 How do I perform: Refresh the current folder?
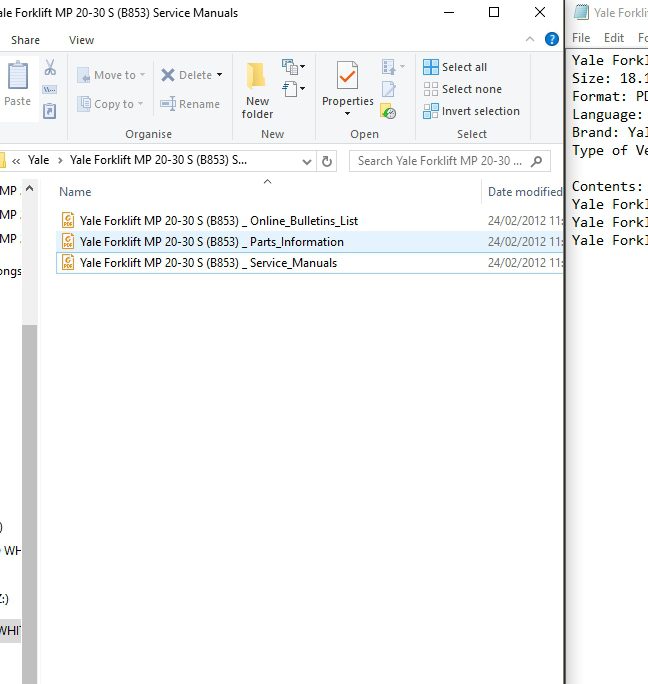pyautogui.click(x=326, y=161)
